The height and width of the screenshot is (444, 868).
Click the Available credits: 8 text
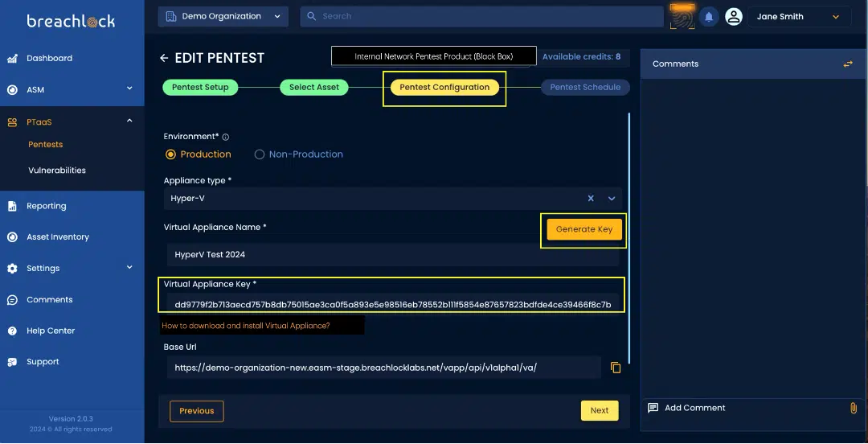pos(581,56)
